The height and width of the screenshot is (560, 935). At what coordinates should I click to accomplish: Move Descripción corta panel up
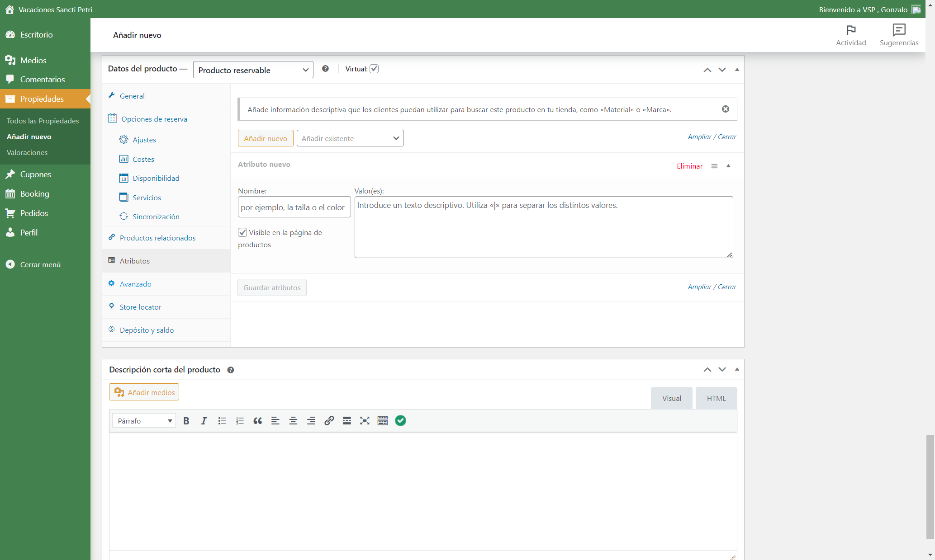(707, 370)
